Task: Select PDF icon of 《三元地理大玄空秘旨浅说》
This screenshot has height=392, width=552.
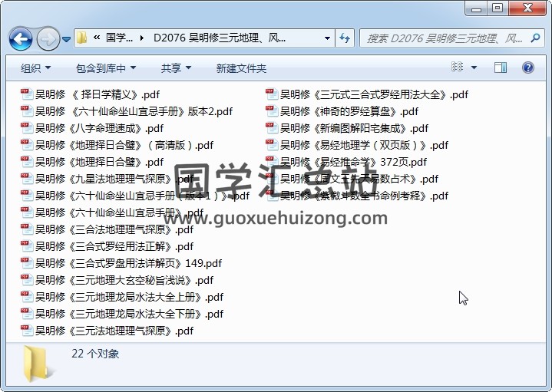Action: pos(26,280)
